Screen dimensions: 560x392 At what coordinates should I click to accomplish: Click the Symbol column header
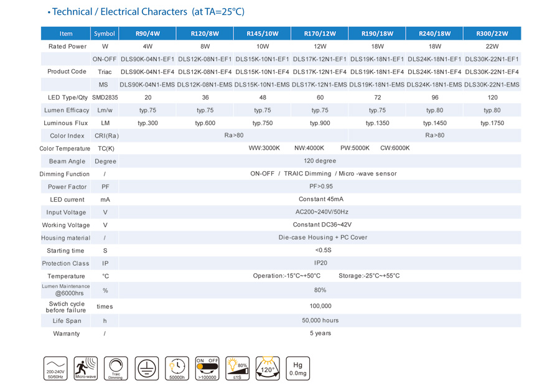click(105, 34)
